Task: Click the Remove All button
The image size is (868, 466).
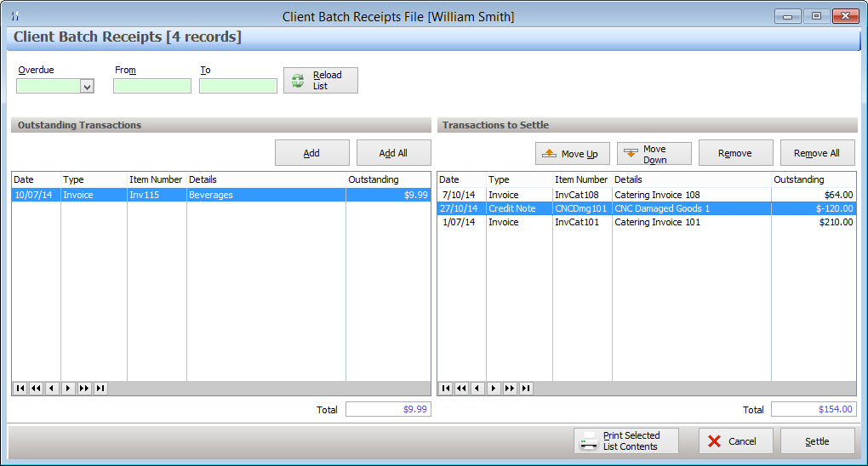Action: [x=816, y=153]
